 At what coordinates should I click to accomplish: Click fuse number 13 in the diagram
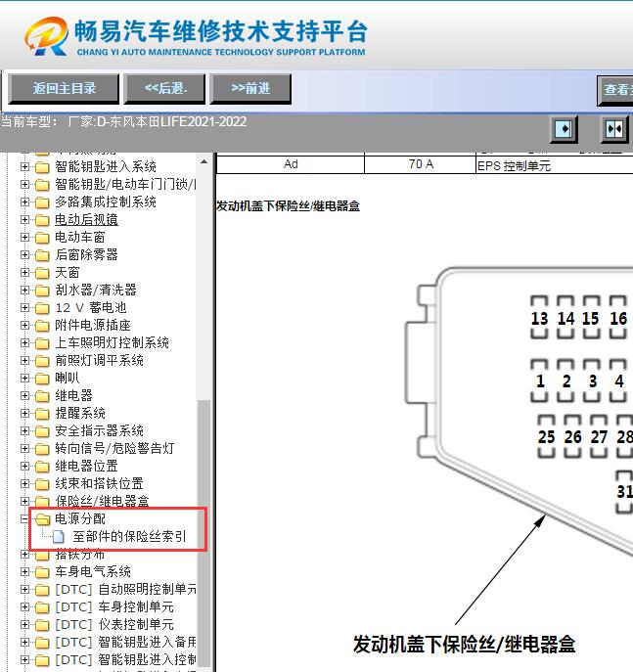click(x=539, y=319)
